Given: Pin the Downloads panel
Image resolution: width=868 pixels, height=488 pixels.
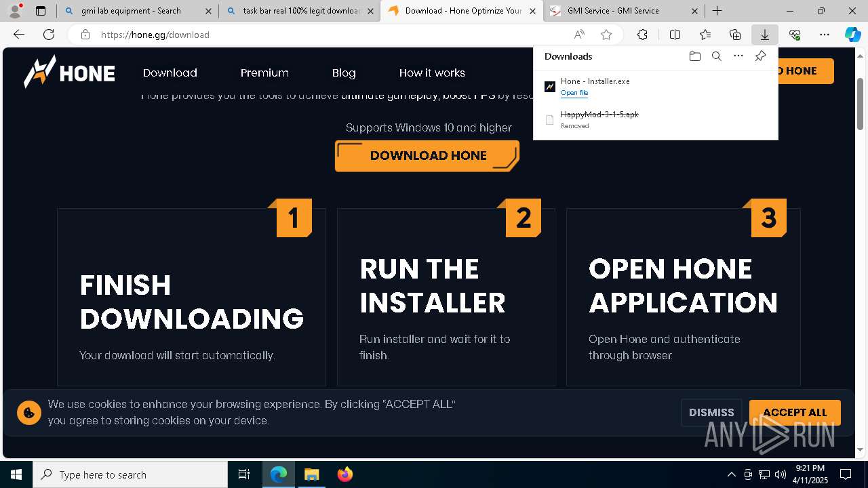Looking at the screenshot, I should (760, 56).
